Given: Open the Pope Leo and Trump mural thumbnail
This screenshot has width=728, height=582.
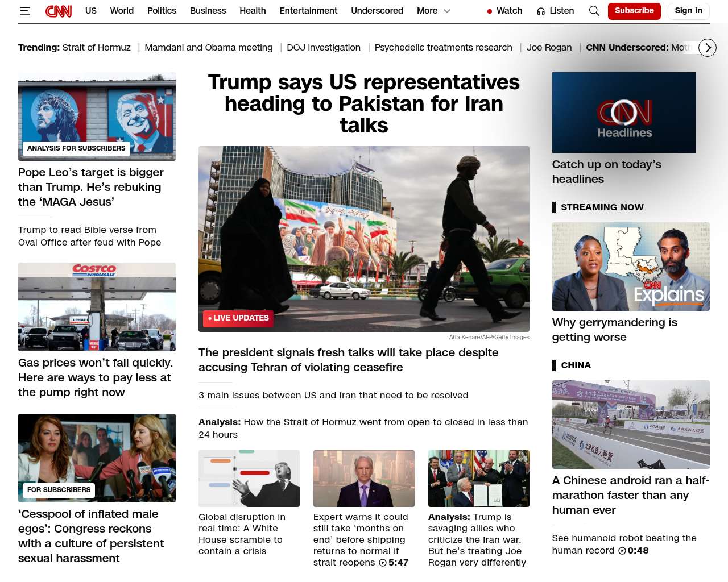Looking at the screenshot, I should [x=97, y=117].
